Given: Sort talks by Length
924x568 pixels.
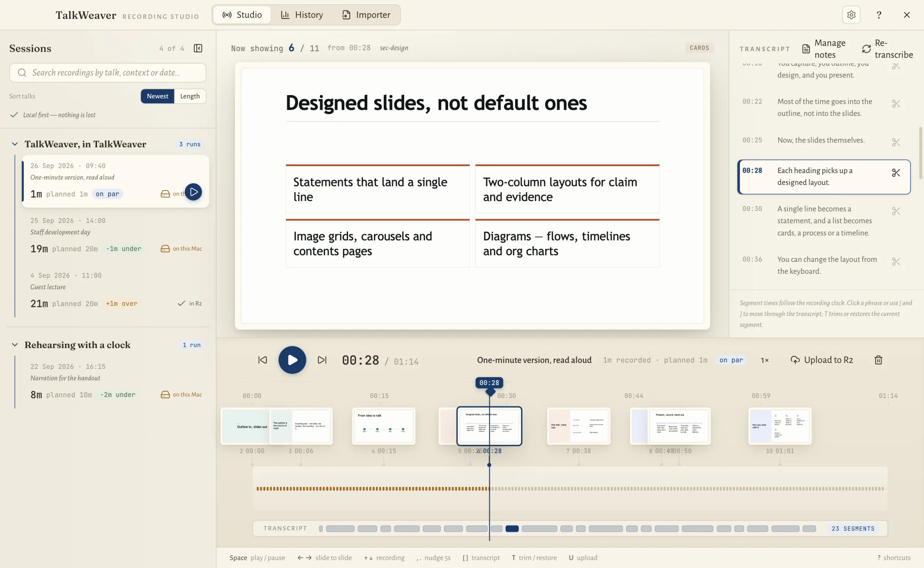Looking at the screenshot, I should (x=190, y=96).
